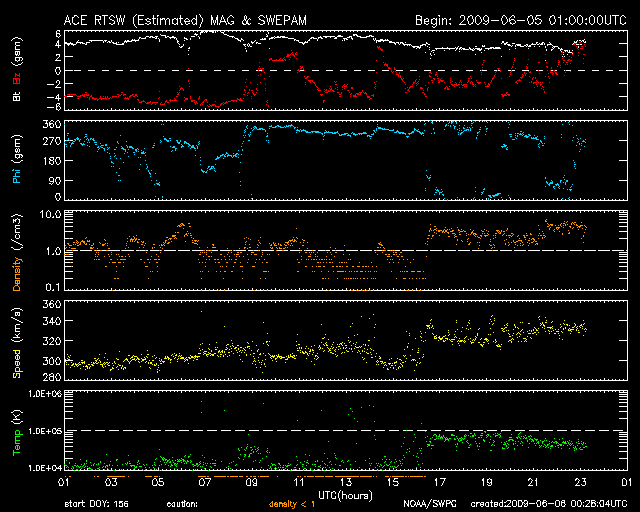Click the '340' tick on the Speed axis
This screenshot has width=640, height=512.
tap(52, 321)
